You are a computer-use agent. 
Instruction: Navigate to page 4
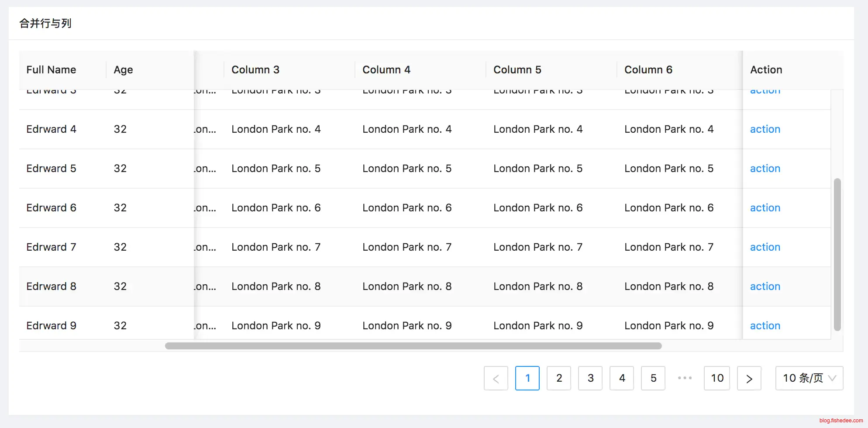[x=622, y=378]
